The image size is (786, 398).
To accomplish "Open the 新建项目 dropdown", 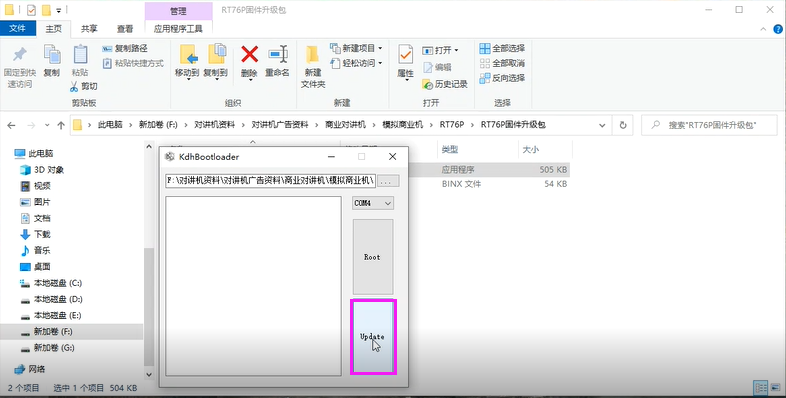I will (356, 48).
